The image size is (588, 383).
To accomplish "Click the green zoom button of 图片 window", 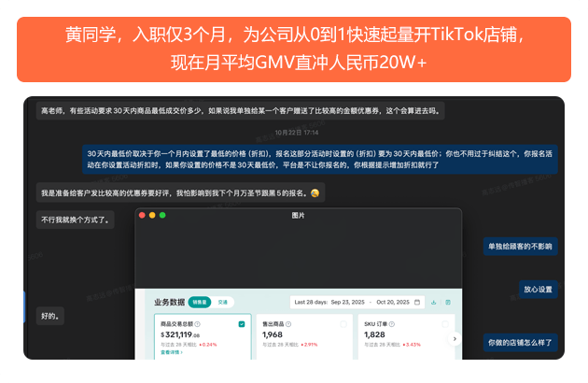I will [x=162, y=215].
